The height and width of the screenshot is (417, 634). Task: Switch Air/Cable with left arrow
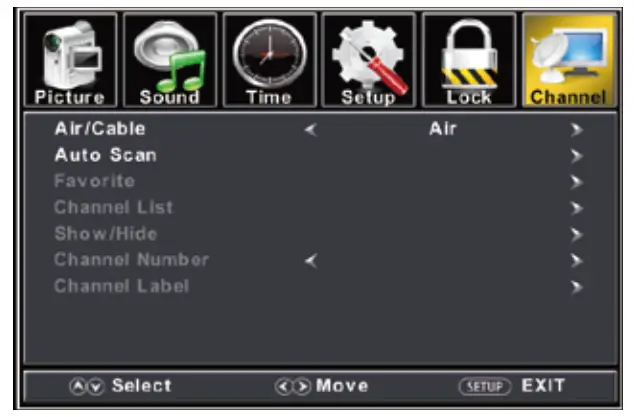point(311,130)
